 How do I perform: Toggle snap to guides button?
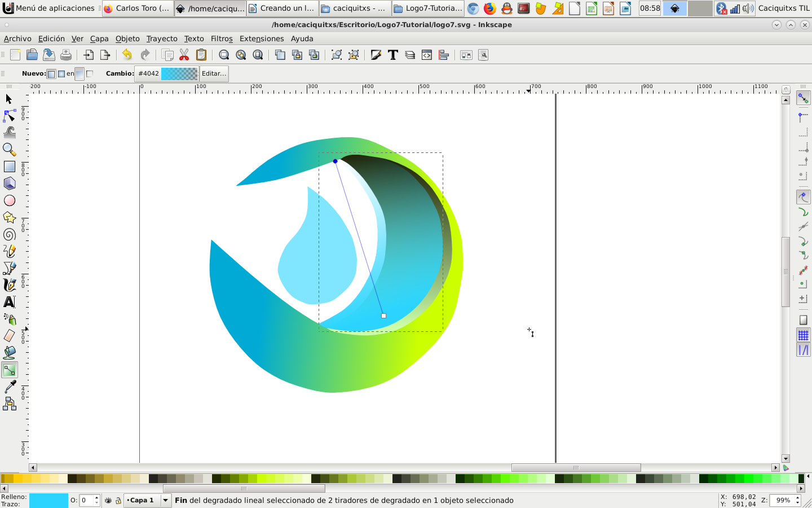click(x=803, y=350)
